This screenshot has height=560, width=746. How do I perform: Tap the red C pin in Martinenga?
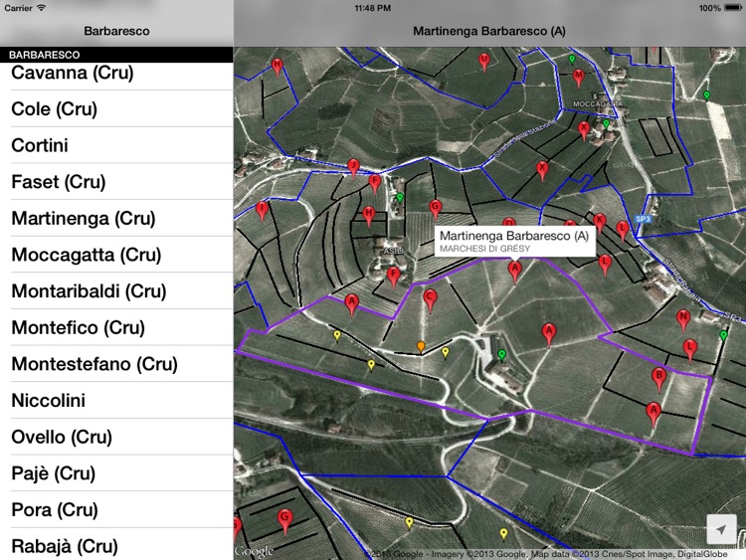pyautogui.click(x=430, y=300)
